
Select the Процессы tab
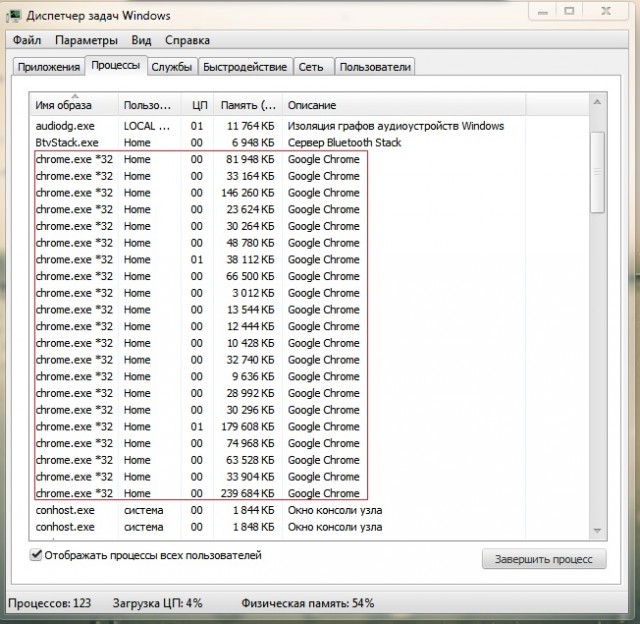coord(116,66)
